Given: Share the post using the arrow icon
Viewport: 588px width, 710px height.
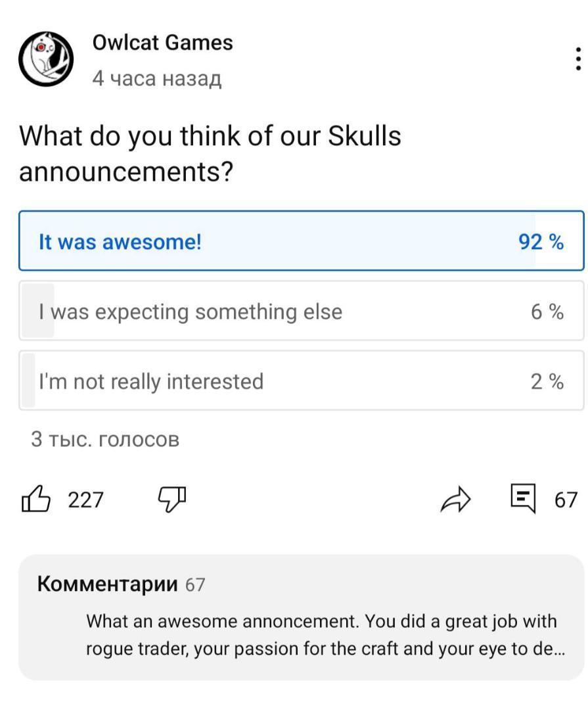Looking at the screenshot, I should tap(455, 500).
